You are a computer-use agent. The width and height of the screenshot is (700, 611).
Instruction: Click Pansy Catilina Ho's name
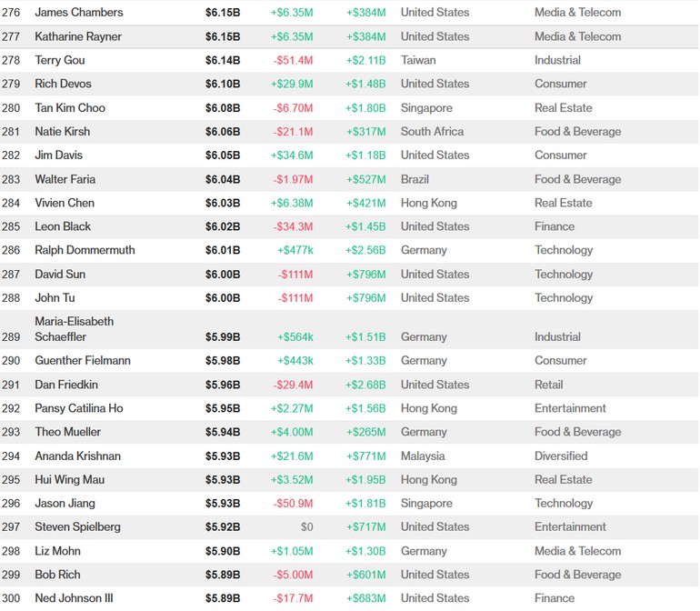[x=78, y=408]
